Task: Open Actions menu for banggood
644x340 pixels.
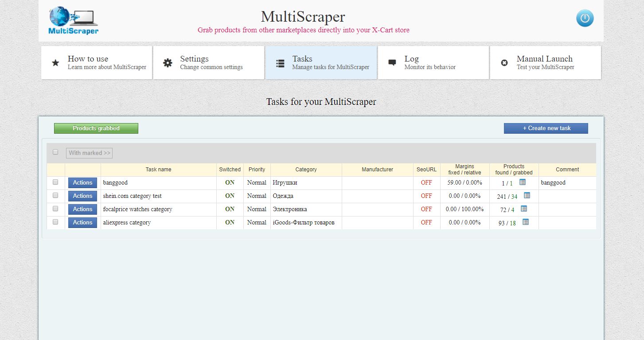Action: click(x=82, y=183)
